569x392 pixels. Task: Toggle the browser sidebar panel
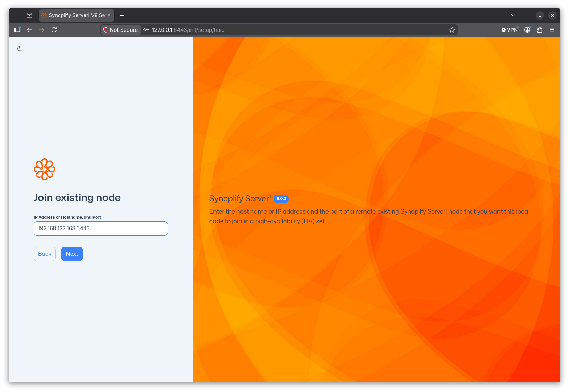[17, 30]
